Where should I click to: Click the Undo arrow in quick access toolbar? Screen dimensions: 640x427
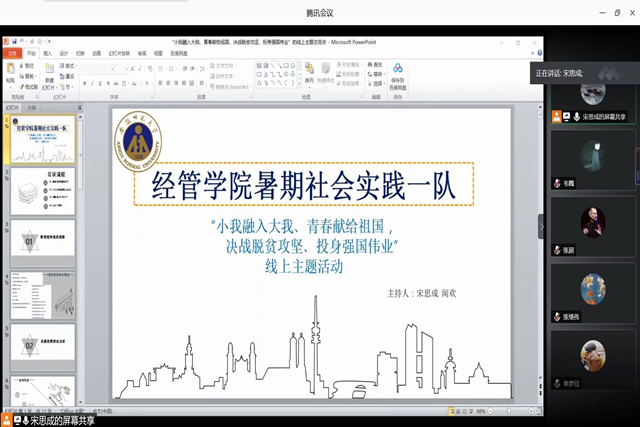(22, 42)
